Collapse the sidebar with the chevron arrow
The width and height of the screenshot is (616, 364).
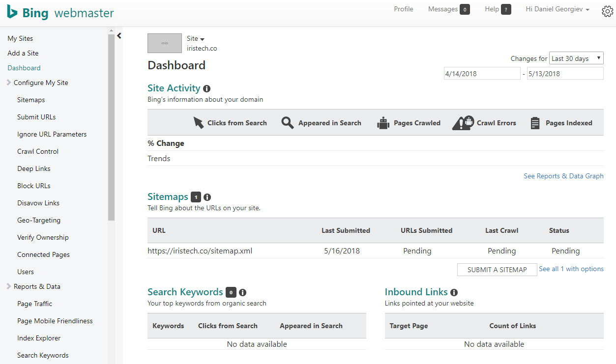(119, 35)
